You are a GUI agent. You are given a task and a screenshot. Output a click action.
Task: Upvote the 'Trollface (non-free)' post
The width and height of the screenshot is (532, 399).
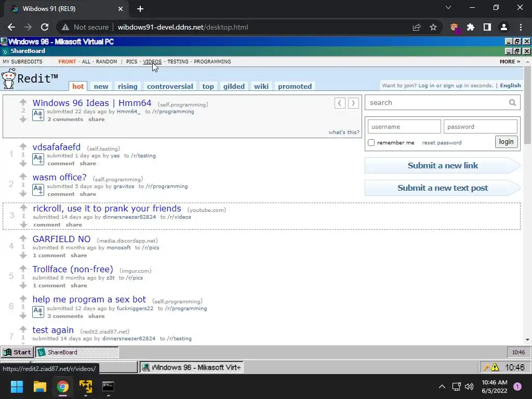23,269
